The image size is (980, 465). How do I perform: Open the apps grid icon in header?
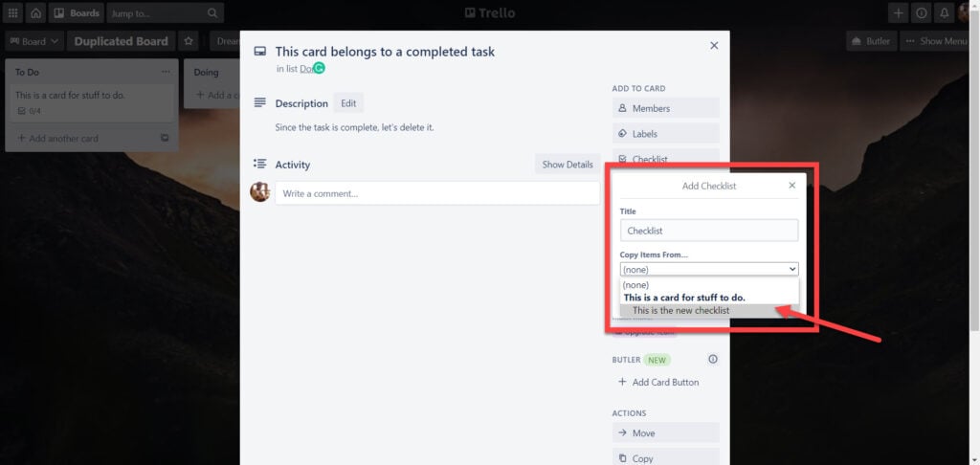13,13
